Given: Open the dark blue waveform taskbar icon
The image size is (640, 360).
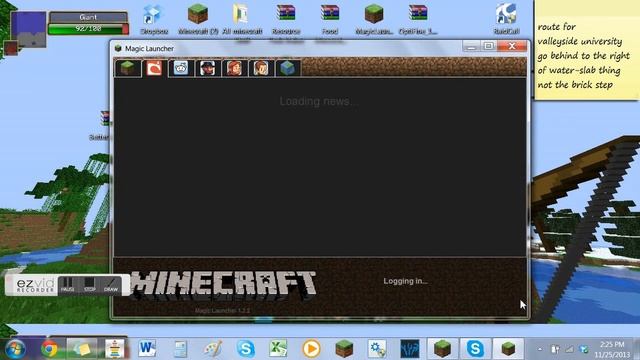Looking at the screenshot, I should tap(409, 349).
